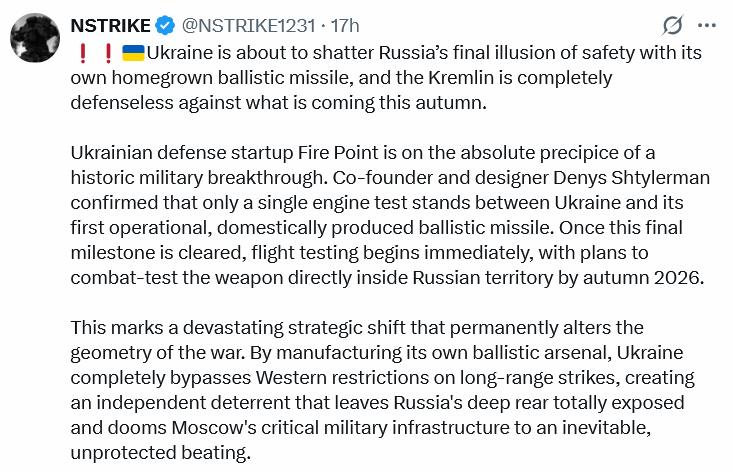Click the Ukraine flag emoji
This screenshot has height=472, width=733.
tap(133, 53)
